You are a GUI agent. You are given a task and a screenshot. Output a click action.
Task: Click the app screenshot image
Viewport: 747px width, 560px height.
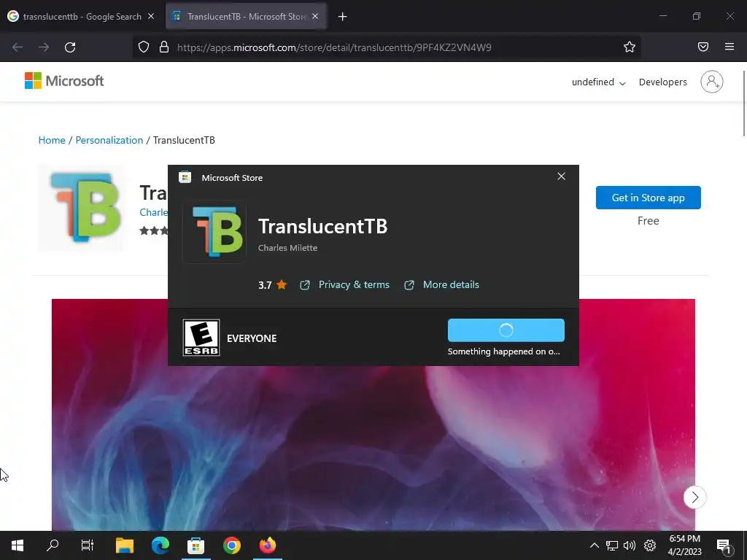373,414
